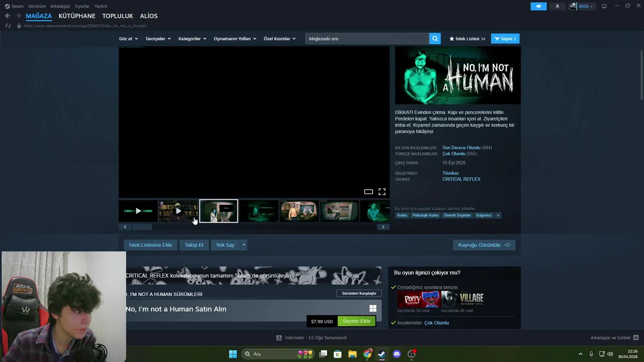Expand the Göz at dropdown
This screenshot has height=362, width=644.
click(128, 39)
